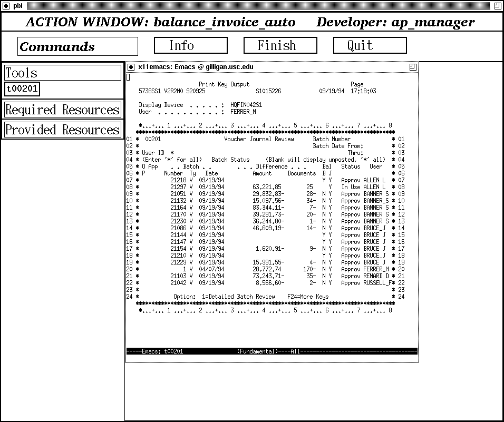Image resolution: width=504 pixels, height=422 pixels.
Task: Click amount 39,291.73-
Action: [x=268, y=214]
